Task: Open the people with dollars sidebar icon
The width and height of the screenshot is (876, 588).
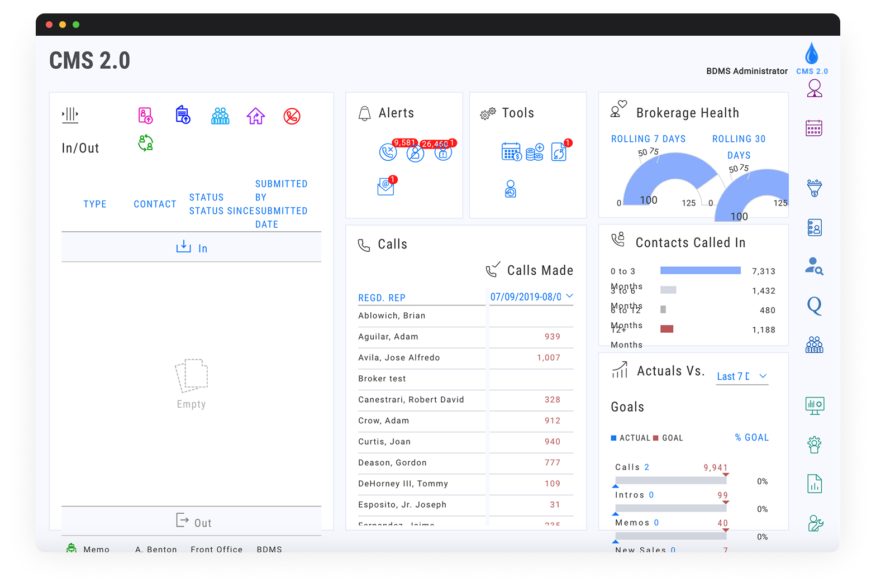Action: 815,345
